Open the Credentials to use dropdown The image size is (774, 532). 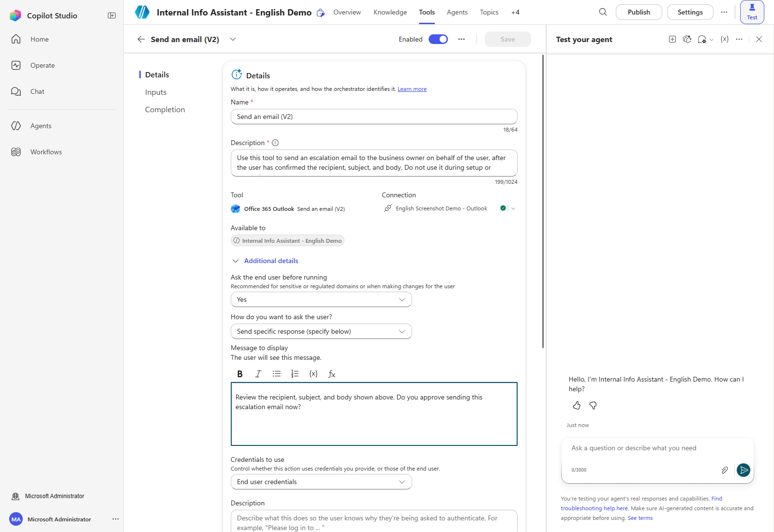click(321, 482)
